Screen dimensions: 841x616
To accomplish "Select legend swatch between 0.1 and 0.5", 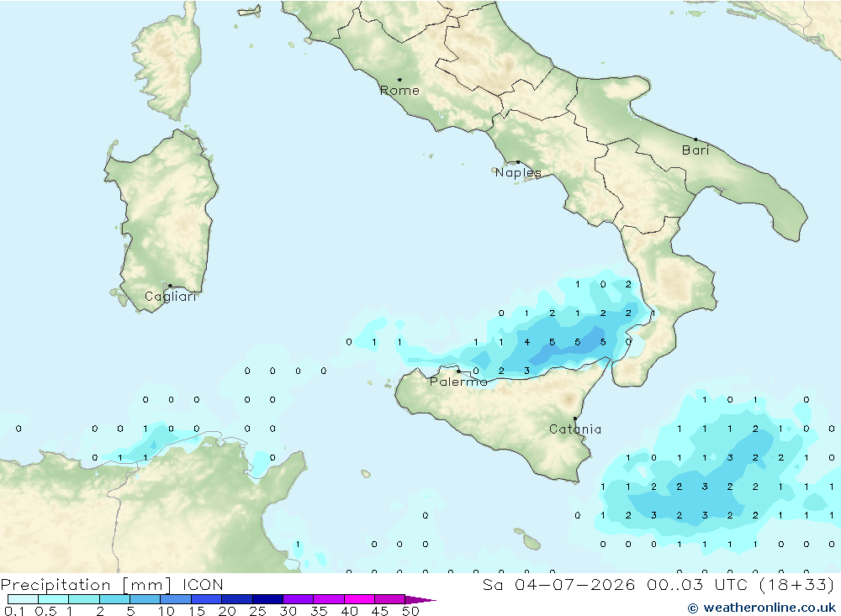I will pos(23,599).
